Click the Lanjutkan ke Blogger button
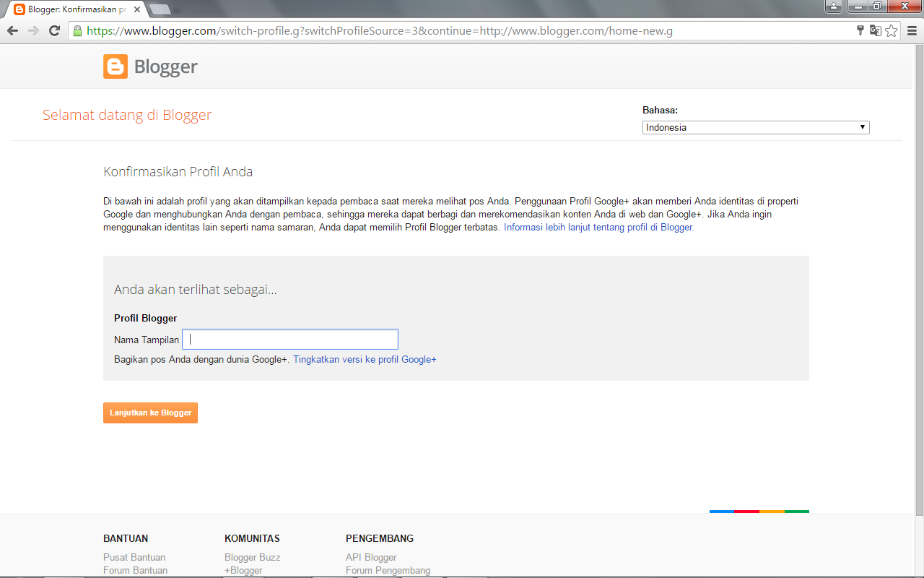Screen dimensions: 924x578 [150, 413]
